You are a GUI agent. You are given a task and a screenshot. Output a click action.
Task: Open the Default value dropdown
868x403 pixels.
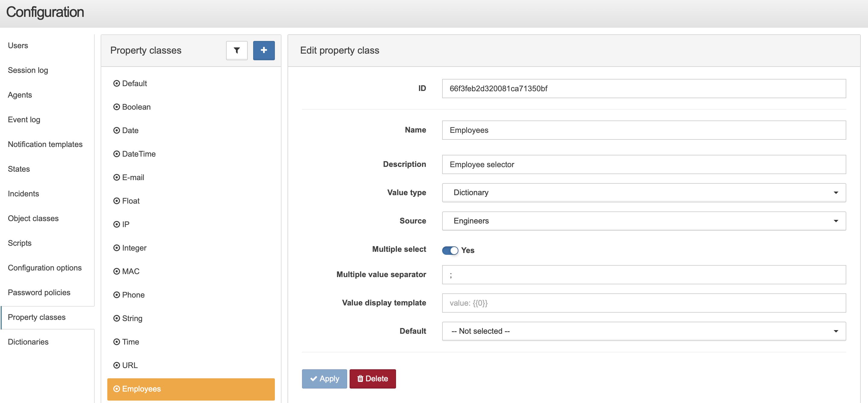(x=643, y=331)
